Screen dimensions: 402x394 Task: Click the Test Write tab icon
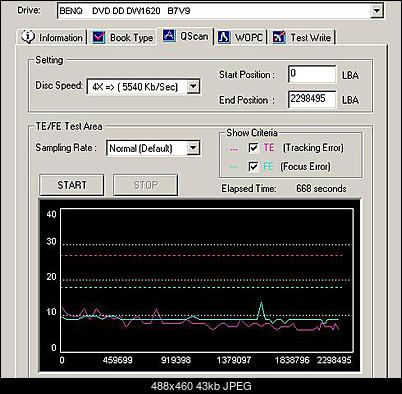click(x=279, y=37)
